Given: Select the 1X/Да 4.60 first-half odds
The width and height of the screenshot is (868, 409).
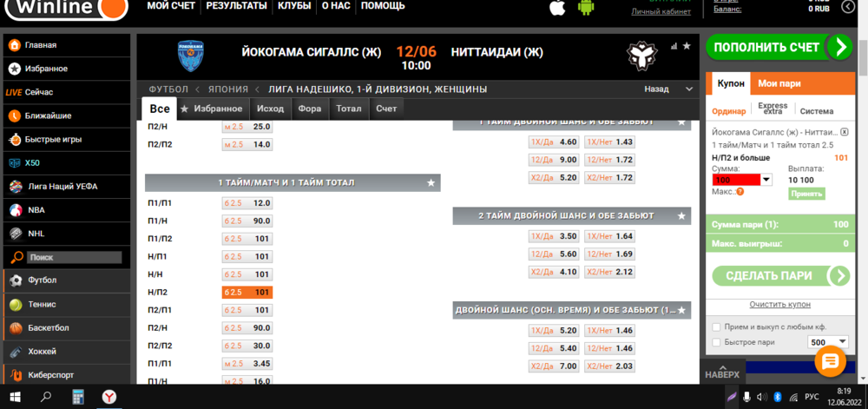Looking at the screenshot, I should click(x=554, y=142).
